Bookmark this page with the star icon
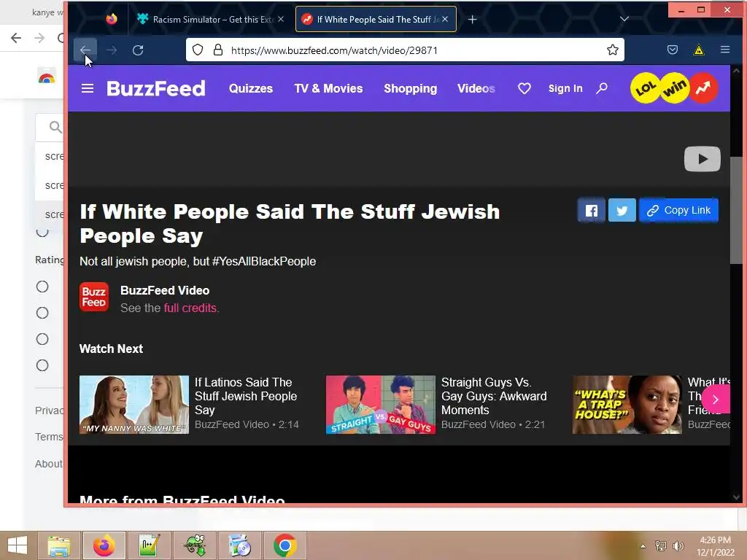This screenshot has height=560, width=747. coord(613,50)
